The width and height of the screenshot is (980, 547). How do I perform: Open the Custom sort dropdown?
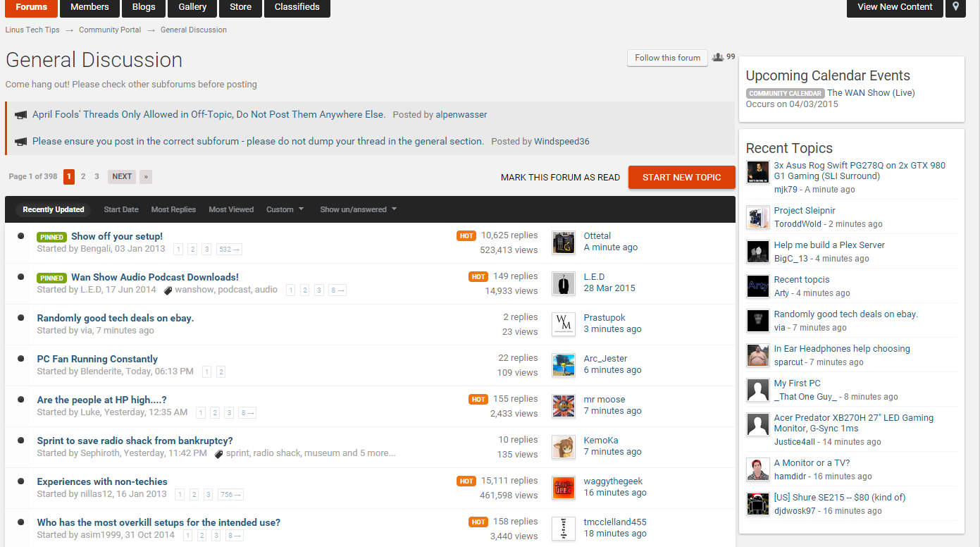tap(285, 209)
